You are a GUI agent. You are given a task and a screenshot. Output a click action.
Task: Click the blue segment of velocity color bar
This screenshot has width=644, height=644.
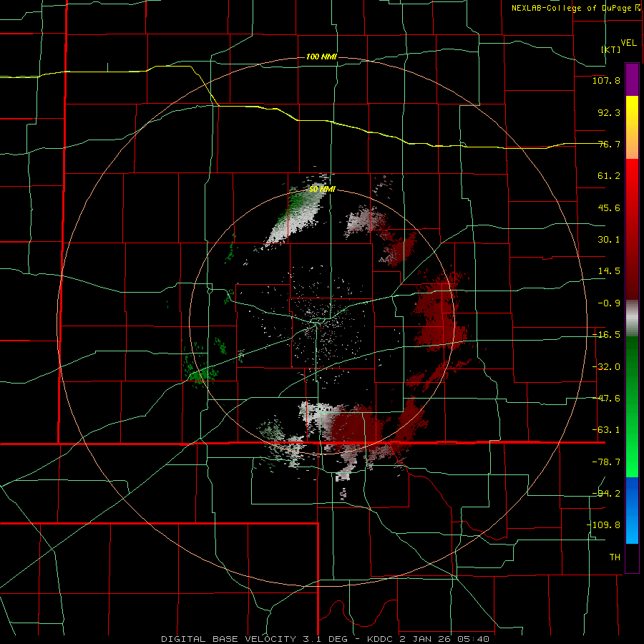click(x=632, y=510)
